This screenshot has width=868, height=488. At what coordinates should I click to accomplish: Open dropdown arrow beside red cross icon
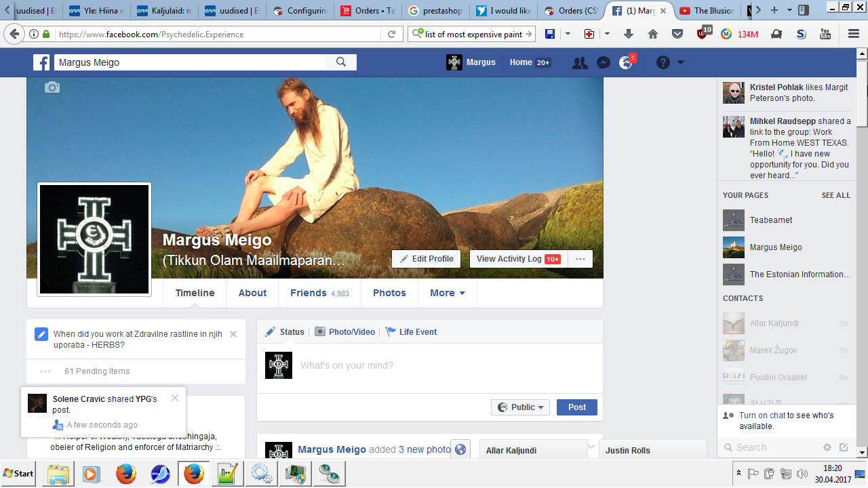607,34
